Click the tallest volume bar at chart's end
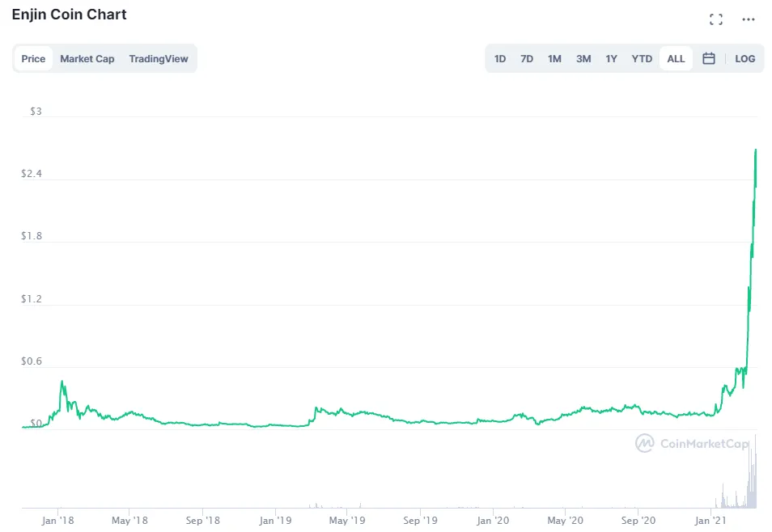This screenshot has height=532, width=772. tap(755, 471)
